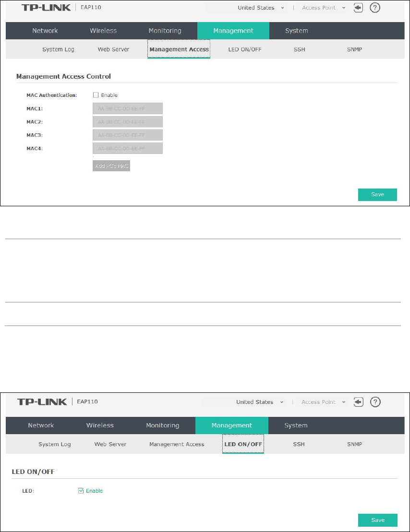
Task: Open the Wireless tab in the LED ON/OFF screenshot
Action: click(x=100, y=425)
